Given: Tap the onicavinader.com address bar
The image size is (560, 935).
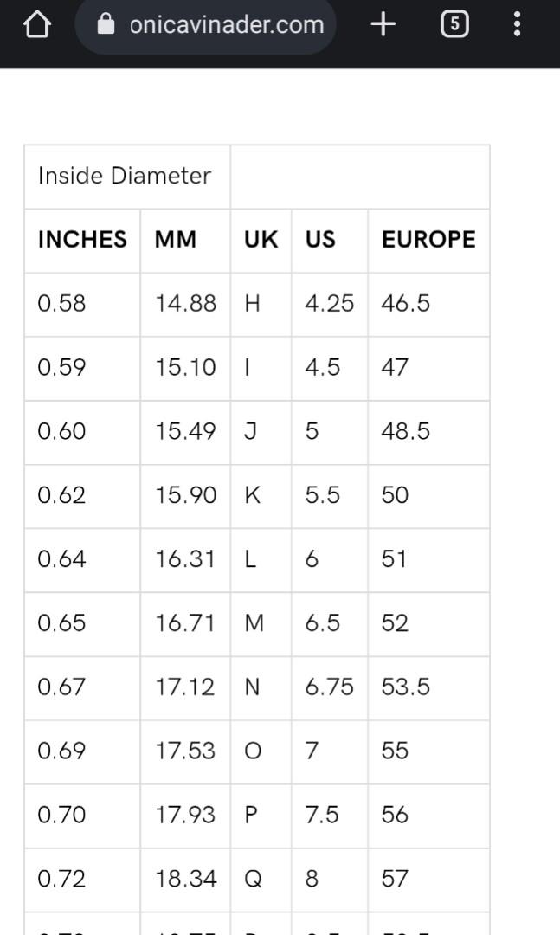Looking at the screenshot, I should point(226,24).
